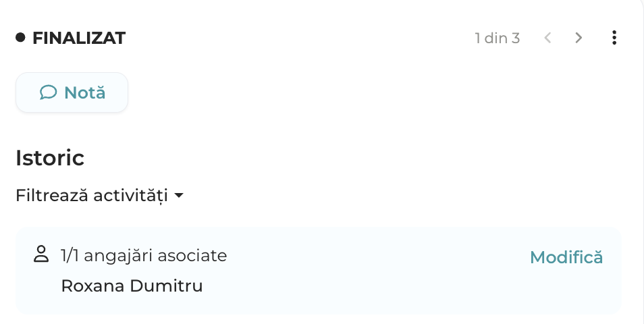Click the black status dot before FINALIZAT
644x324 pixels.
20,37
